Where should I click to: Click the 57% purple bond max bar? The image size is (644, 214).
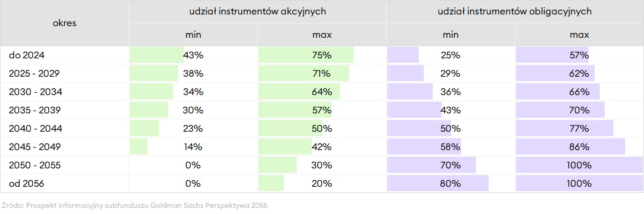coord(552,55)
